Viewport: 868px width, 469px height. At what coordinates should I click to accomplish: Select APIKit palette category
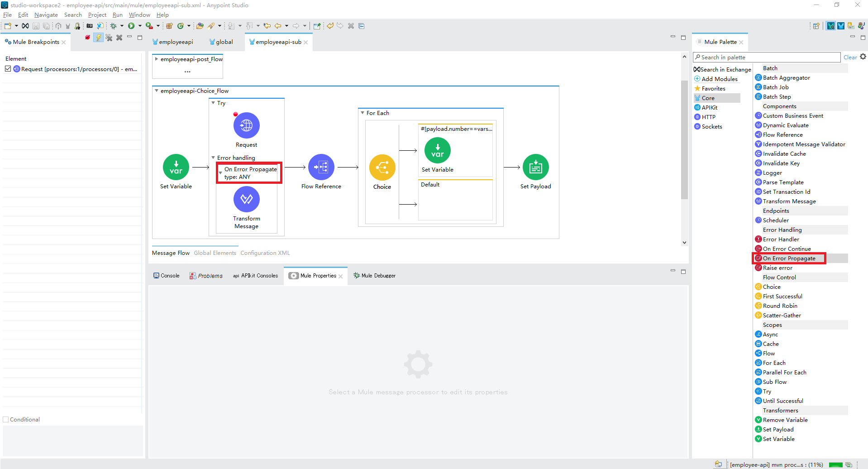tap(706, 108)
